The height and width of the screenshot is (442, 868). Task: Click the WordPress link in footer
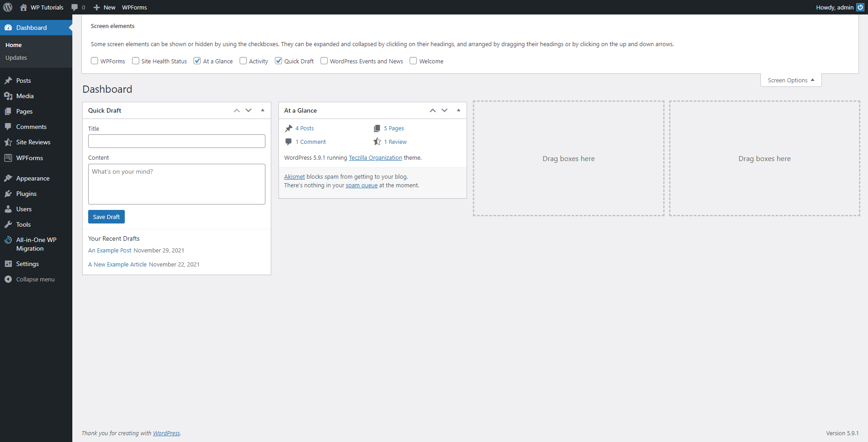click(x=166, y=433)
